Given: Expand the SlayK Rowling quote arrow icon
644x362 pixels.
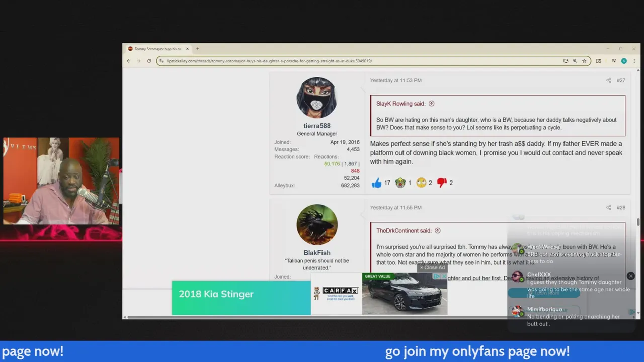Looking at the screenshot, I should [431, 104].
